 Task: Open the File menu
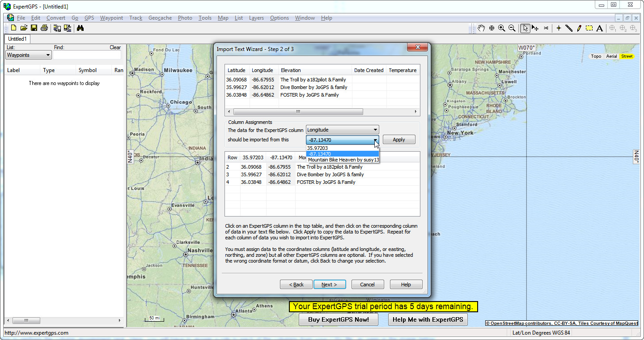click(21, 18)
